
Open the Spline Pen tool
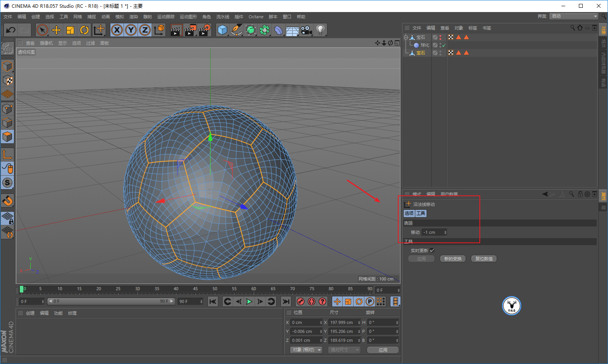pyautogui.click(x=236, y=30)
